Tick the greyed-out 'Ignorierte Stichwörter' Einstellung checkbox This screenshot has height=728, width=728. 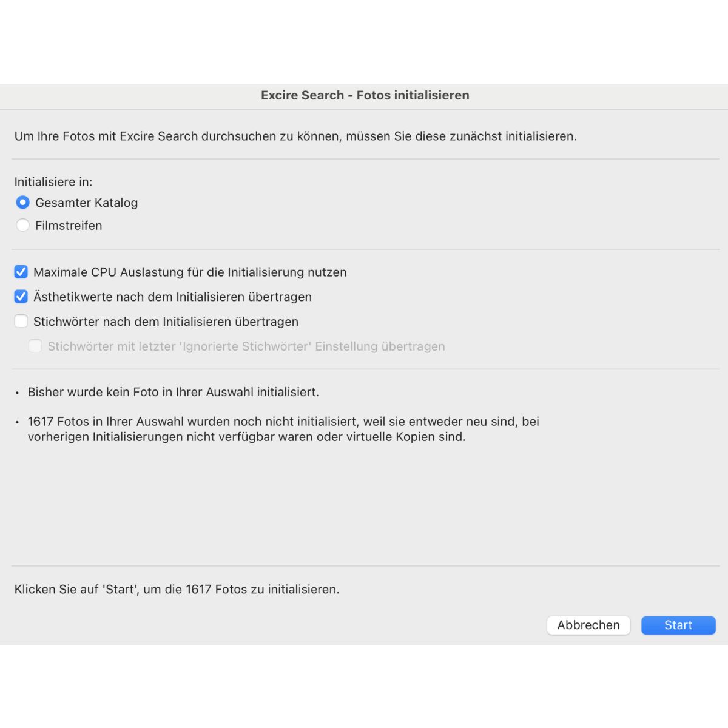35,346
